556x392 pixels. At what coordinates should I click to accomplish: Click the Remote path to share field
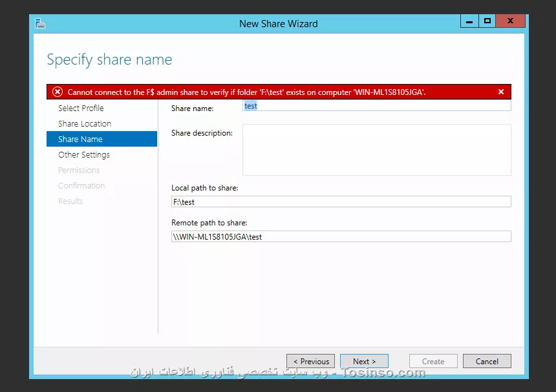tap(341, 236)
